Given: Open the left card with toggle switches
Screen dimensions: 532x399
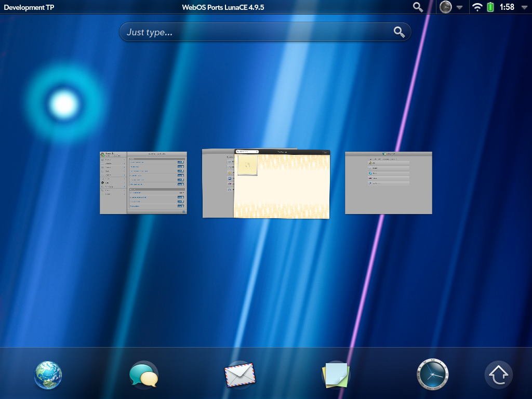Looking at the screenshot, I should (x=143, y=183).
